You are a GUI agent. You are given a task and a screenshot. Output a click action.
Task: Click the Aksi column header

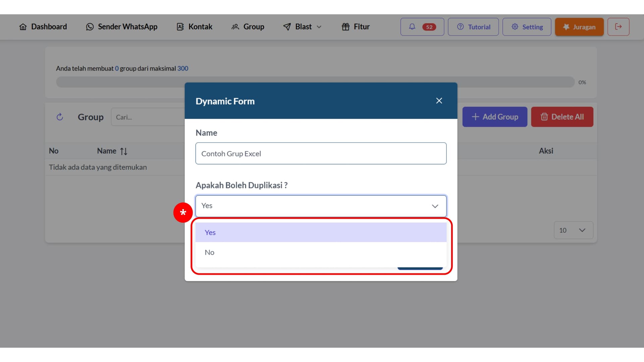coord(546,151)
